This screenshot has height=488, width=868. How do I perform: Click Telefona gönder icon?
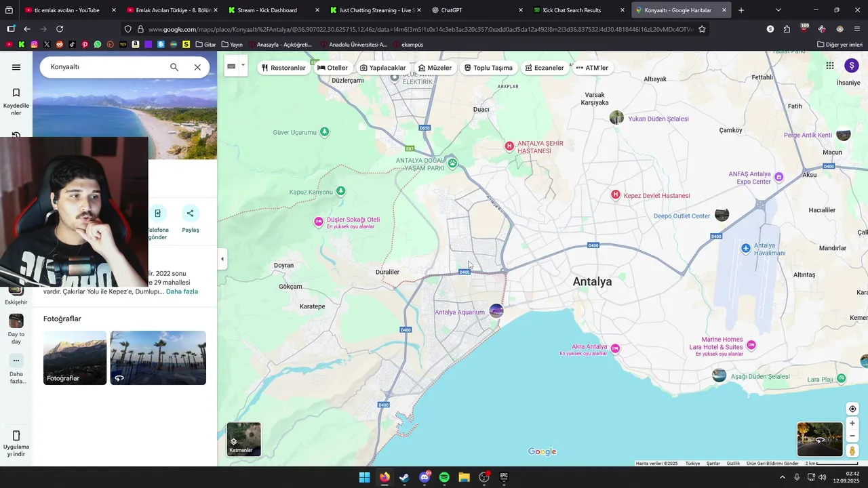(x=157, y=213)
